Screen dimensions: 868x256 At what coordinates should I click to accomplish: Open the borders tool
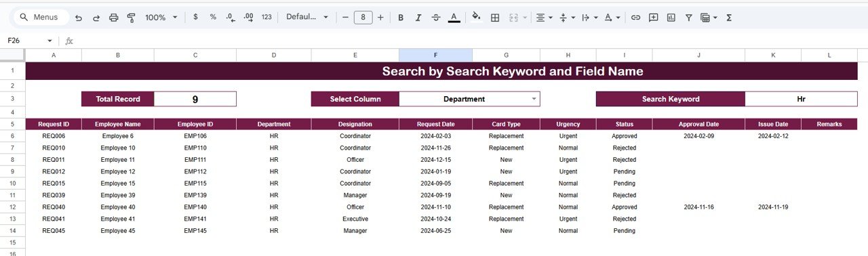coord(495,17)
